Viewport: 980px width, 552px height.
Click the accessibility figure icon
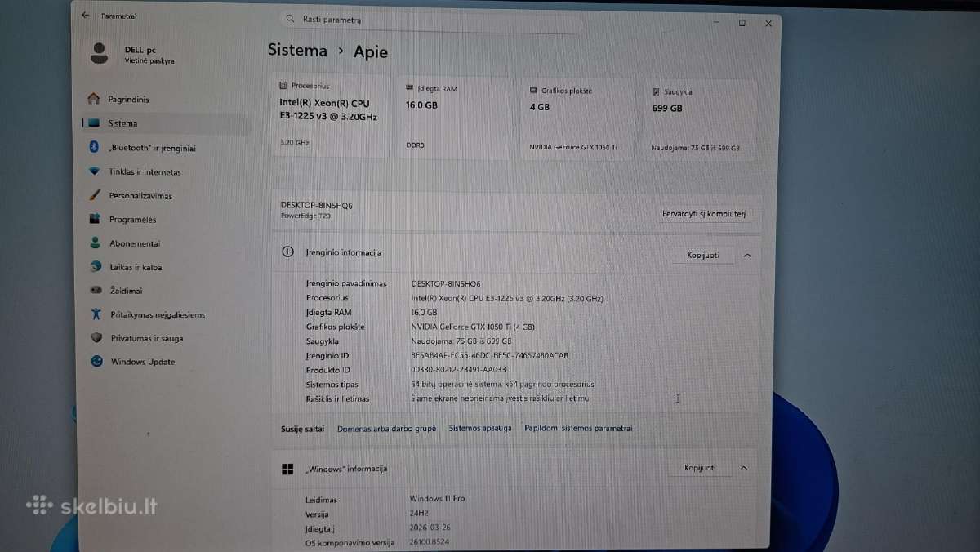point(96,314)
